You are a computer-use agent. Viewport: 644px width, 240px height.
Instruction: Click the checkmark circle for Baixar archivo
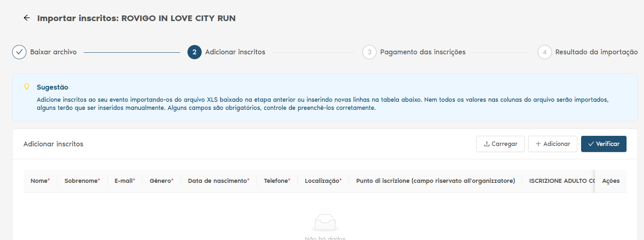click(x=19, y=52)
